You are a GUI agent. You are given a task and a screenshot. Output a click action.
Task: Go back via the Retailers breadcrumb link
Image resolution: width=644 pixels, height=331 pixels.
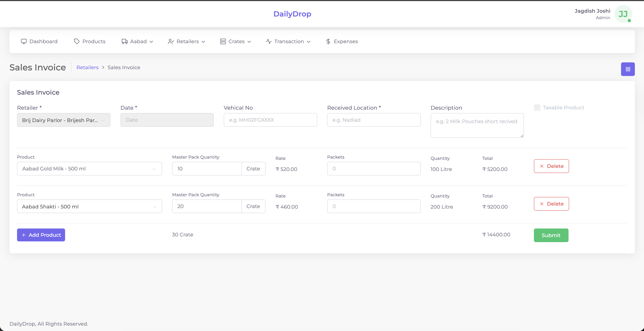[x=87, y=67]
